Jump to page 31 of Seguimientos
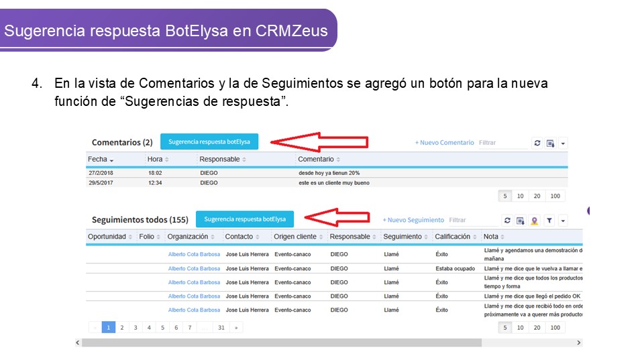 (x=221, y=328)
